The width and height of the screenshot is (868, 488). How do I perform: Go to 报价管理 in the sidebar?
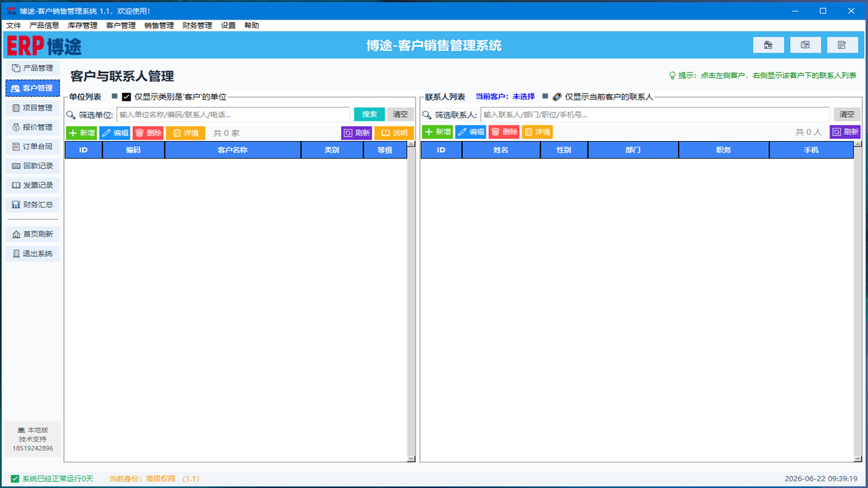33,127
